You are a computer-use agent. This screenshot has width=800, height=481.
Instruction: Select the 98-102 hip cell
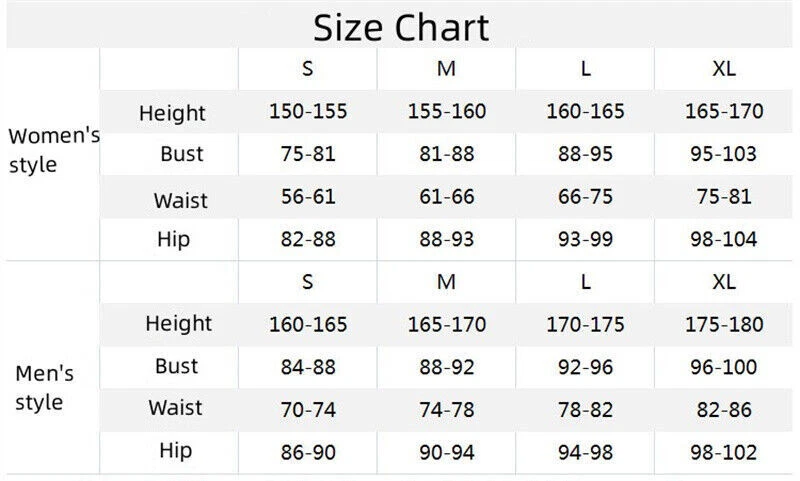[723, 452]
